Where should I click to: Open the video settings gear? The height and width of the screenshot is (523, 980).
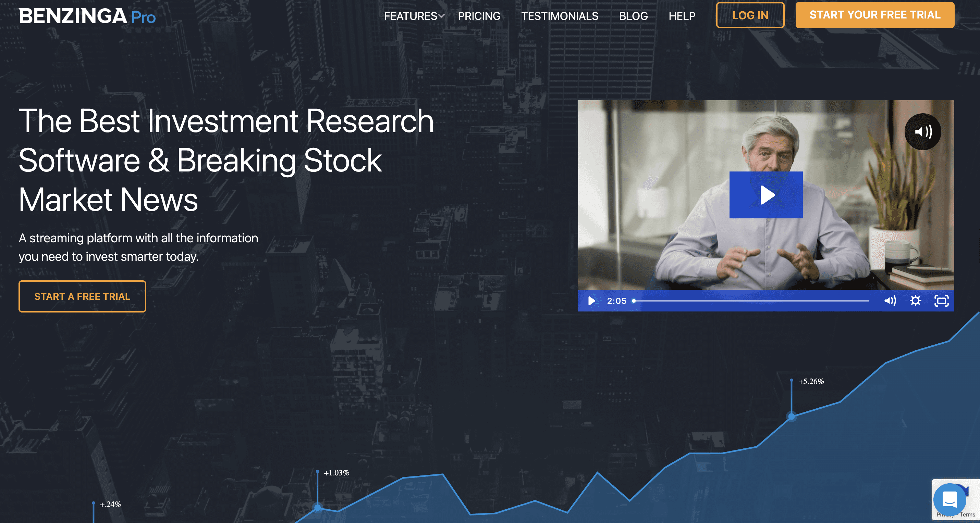(915, 301)
